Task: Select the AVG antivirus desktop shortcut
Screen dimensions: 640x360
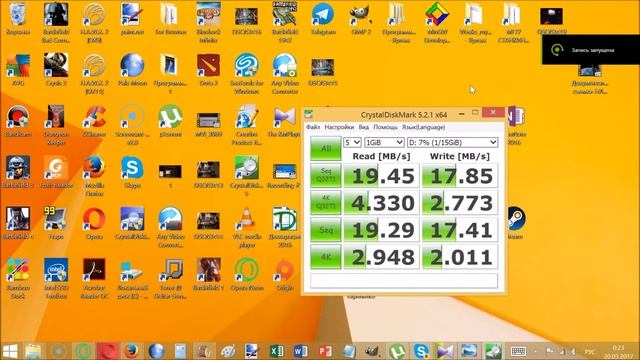Action: click(x=18, y=69)
